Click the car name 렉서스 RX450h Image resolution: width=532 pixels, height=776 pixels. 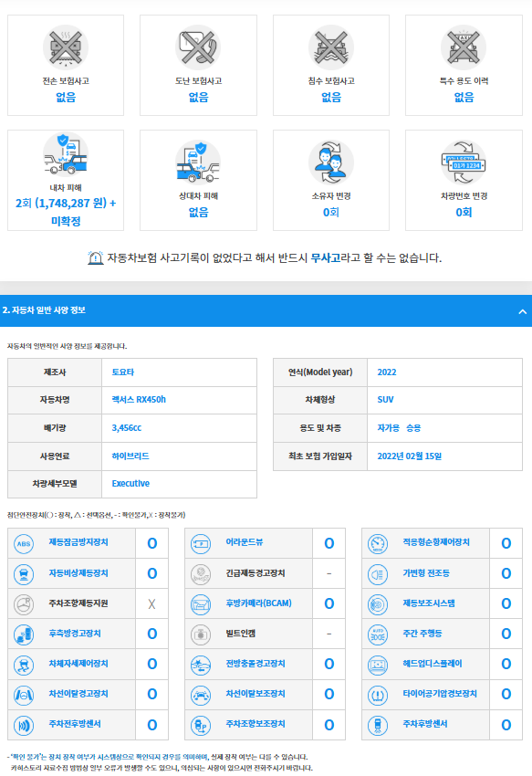coord(139,399)
